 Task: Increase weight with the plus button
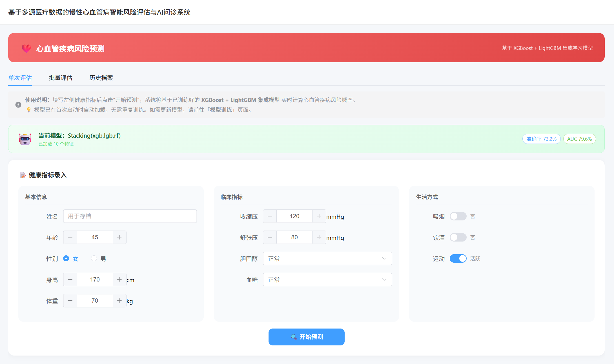[119, 301]
